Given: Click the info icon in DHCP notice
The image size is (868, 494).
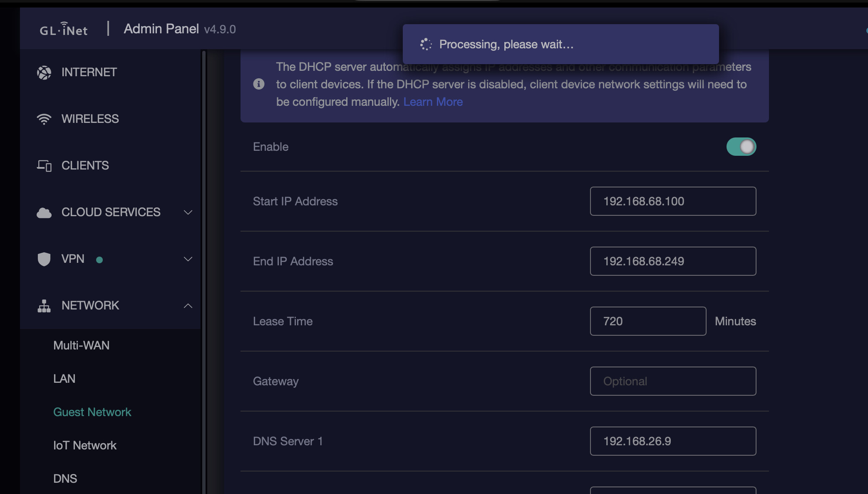Looking at the screenshot, I should coord(259,84).
